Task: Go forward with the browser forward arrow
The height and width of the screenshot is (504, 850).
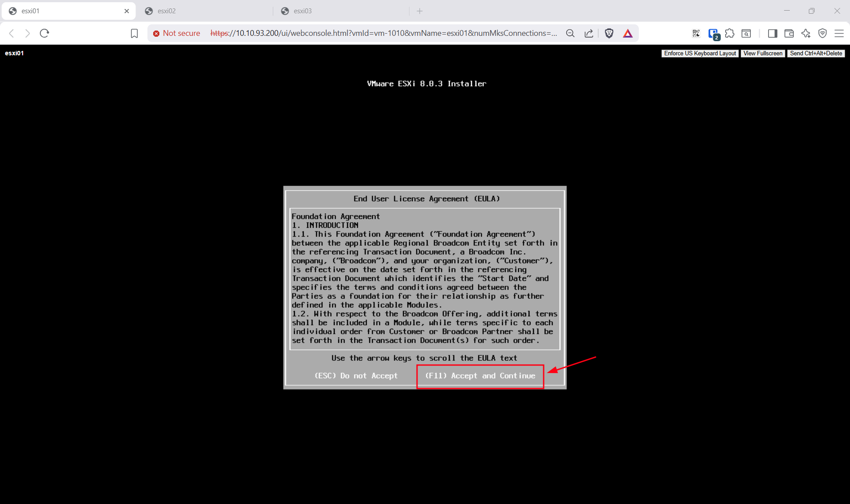Action: [x=27, y=33]
